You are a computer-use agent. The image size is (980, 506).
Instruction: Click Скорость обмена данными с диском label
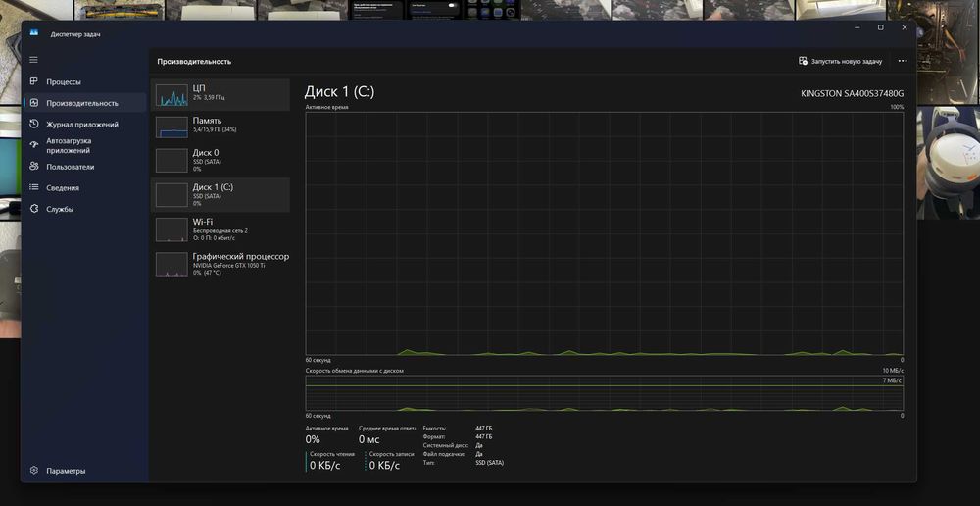[x=355, y=371]
